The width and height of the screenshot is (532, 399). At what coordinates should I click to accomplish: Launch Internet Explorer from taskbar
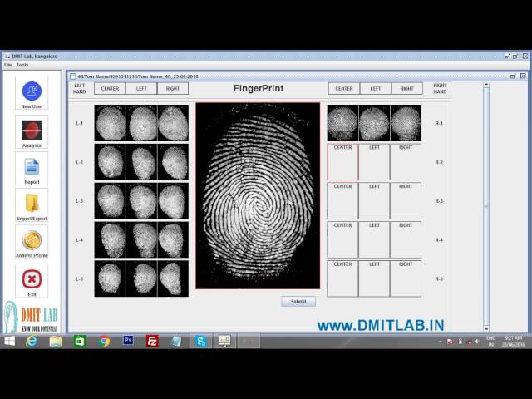tap(32, 341)
